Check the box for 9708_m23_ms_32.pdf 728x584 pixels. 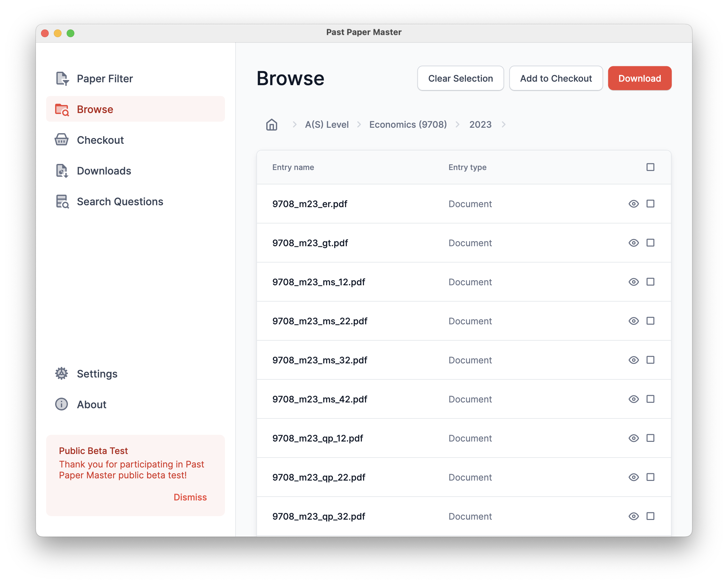click(650, 360)
